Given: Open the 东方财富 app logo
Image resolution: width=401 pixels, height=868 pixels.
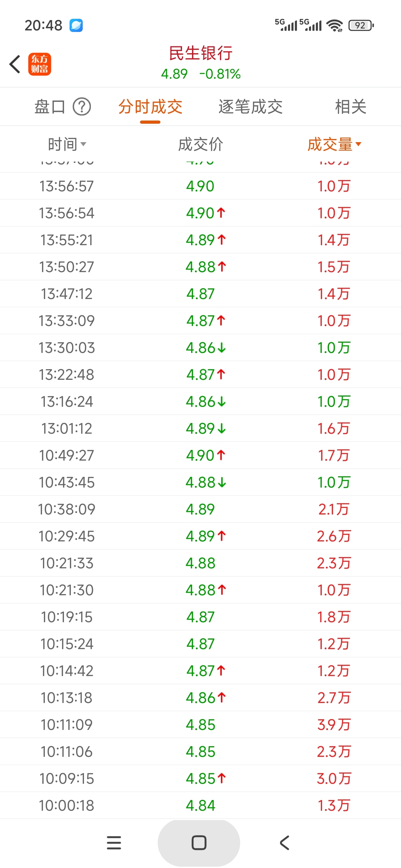Looking at the screenshot, I should click(x=39, y=64).
